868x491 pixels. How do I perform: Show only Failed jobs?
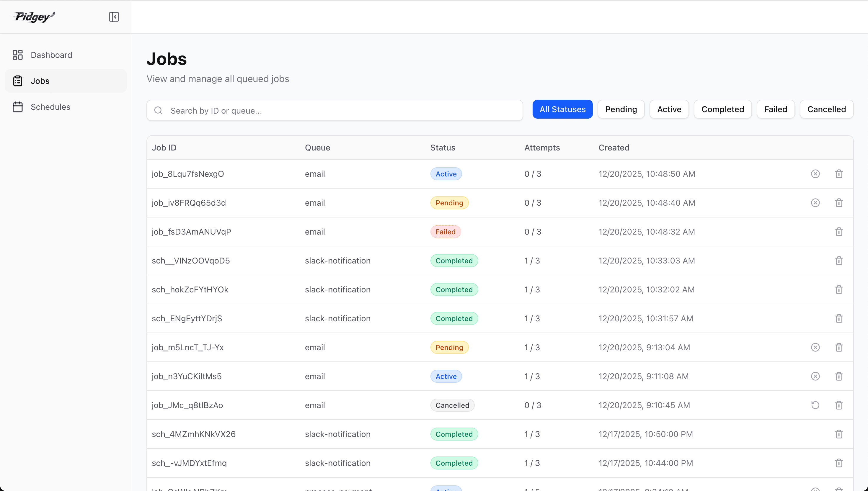coord(775,109)
